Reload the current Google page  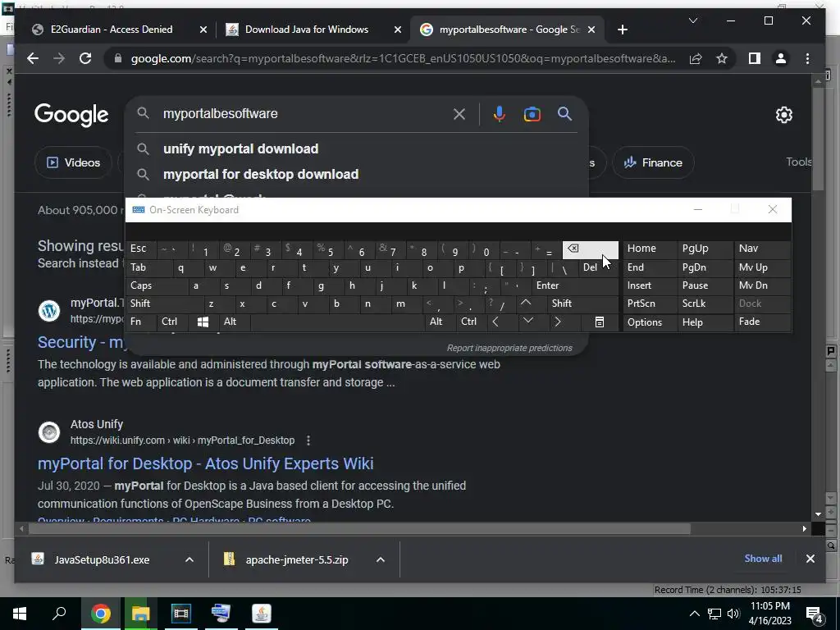(85, 58)
